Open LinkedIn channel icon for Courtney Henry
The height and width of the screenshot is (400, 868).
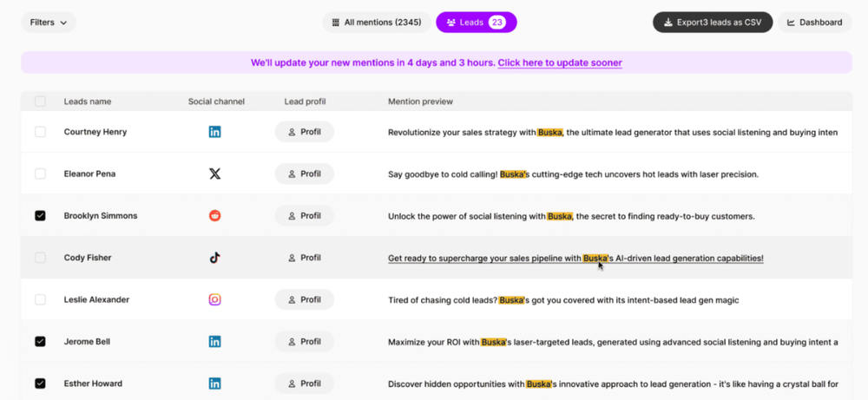point(214,132)
